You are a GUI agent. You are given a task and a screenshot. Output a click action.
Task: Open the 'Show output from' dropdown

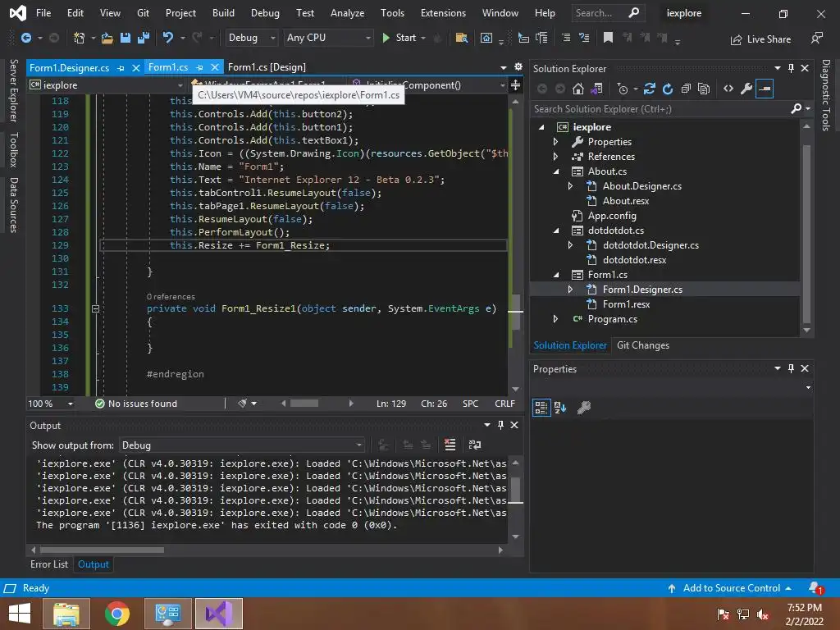coord(242,445)
